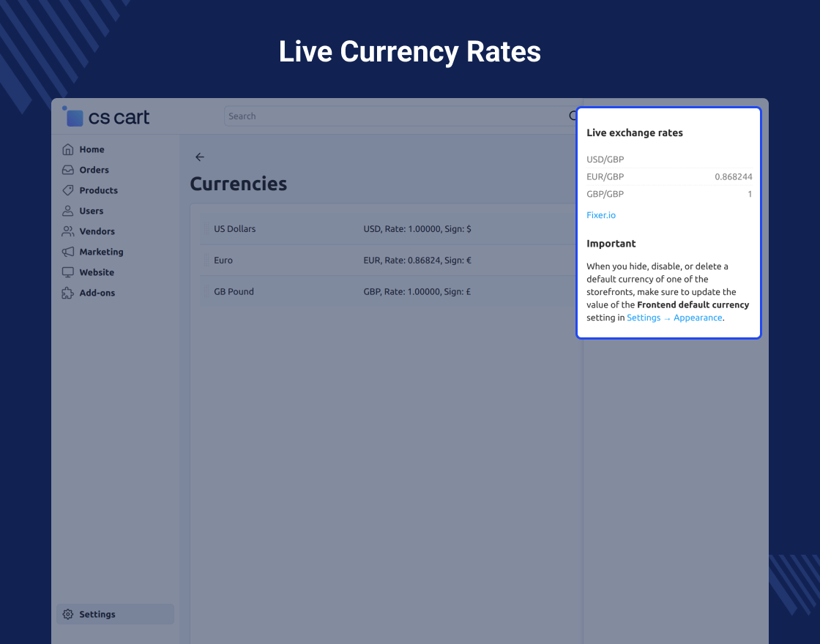Select the Website monitor icon
820x644 pixels.
point(68,272)
